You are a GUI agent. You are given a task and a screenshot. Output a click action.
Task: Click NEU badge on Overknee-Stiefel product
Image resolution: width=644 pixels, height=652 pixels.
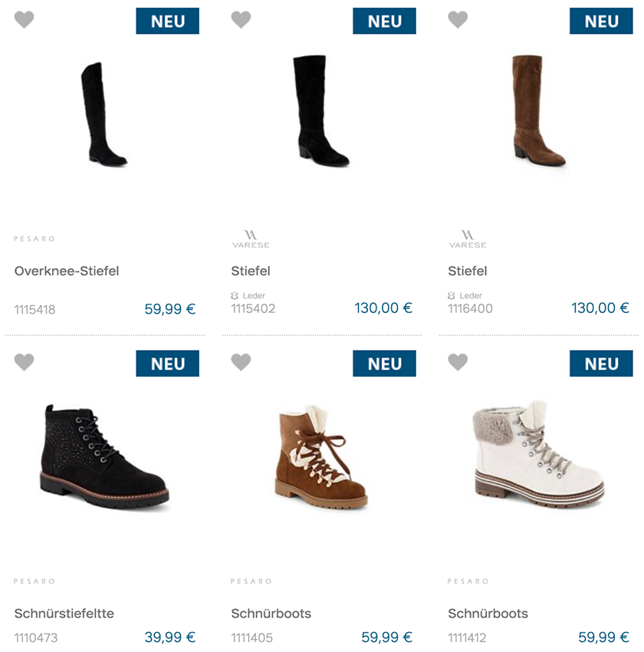(167, 21)
